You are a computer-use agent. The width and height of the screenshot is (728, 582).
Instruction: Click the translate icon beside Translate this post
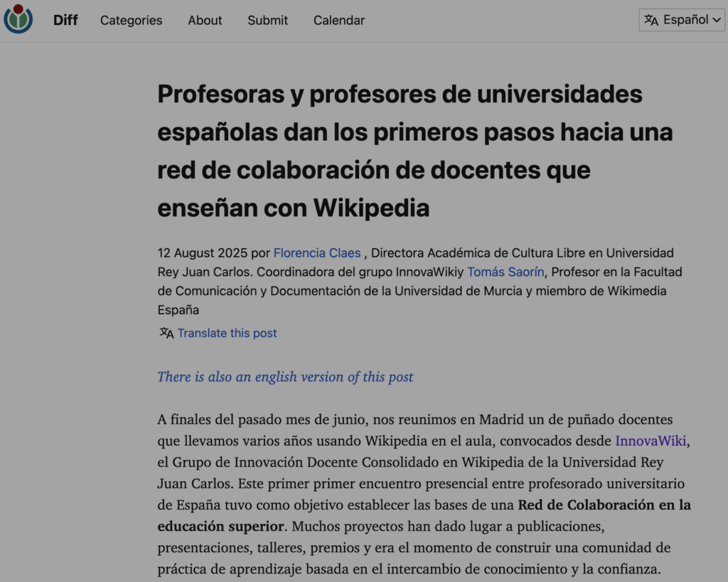pyautogui.click(x=166, y=333)
